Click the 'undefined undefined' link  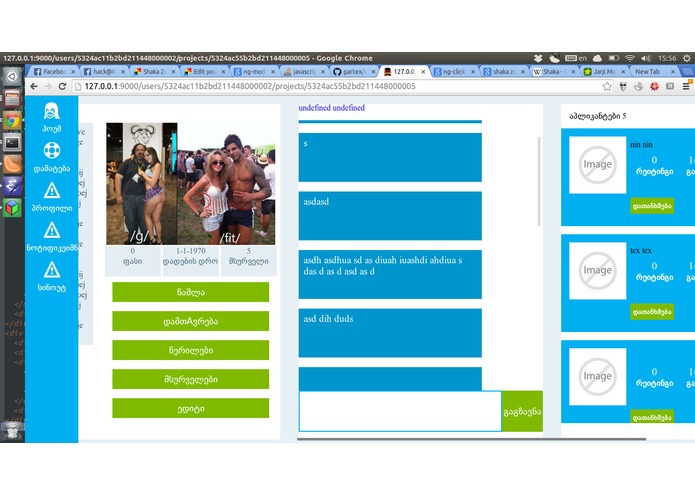tap(332, 108)
